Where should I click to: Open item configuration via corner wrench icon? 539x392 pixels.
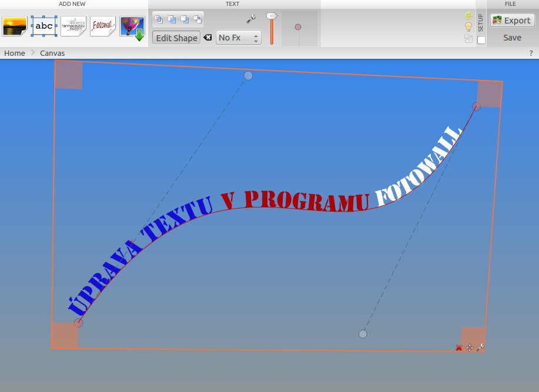[480, 348]
